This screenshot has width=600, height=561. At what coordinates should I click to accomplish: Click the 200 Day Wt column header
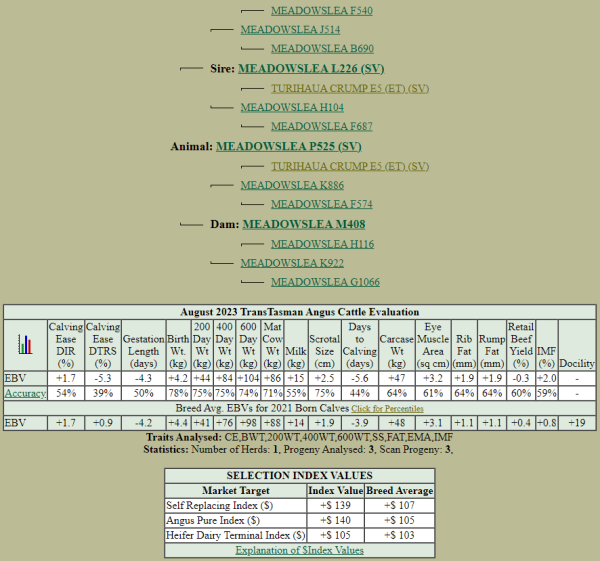[202, 345]
